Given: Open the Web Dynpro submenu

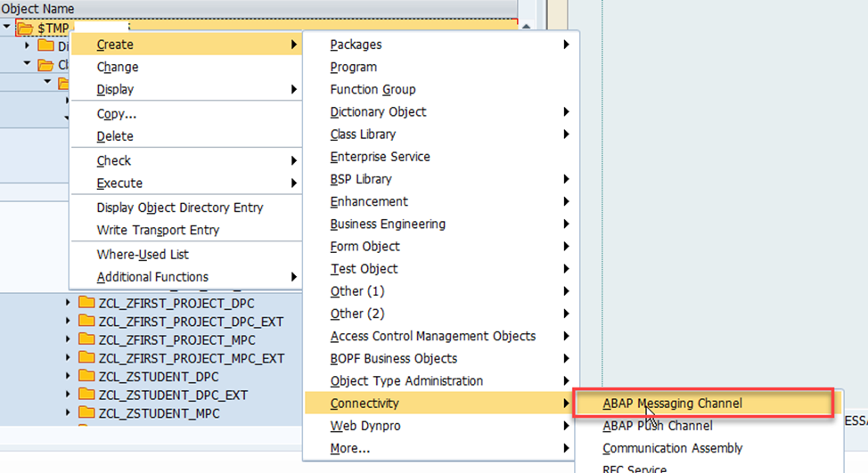Looking at the screenshot, I should [x=440, y=426].
